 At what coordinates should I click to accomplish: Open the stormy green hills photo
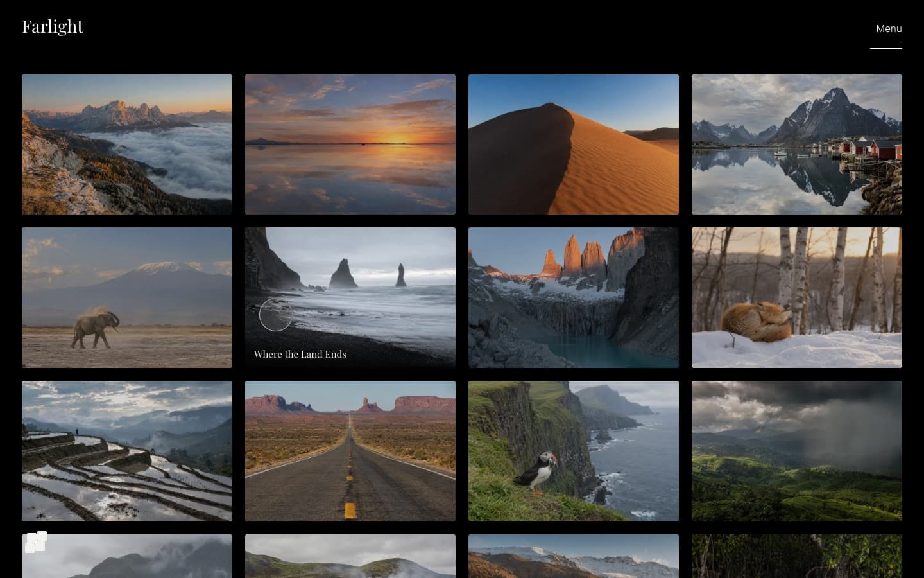797,451
